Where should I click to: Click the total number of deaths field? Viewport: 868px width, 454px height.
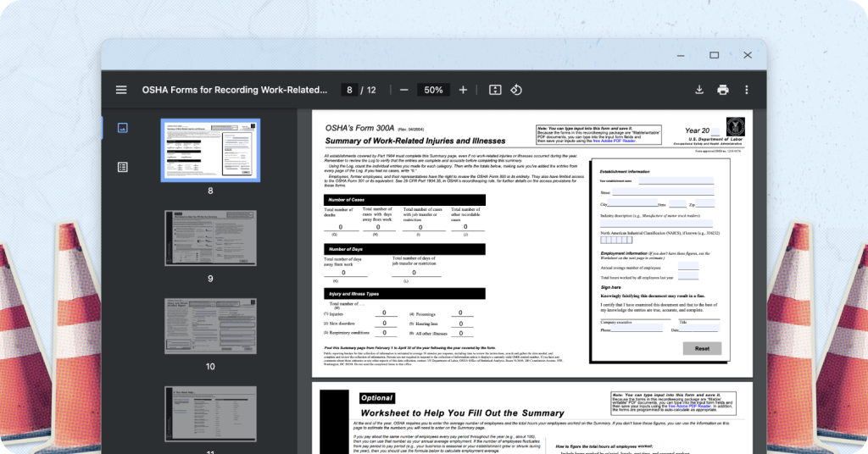click(341, 227)
